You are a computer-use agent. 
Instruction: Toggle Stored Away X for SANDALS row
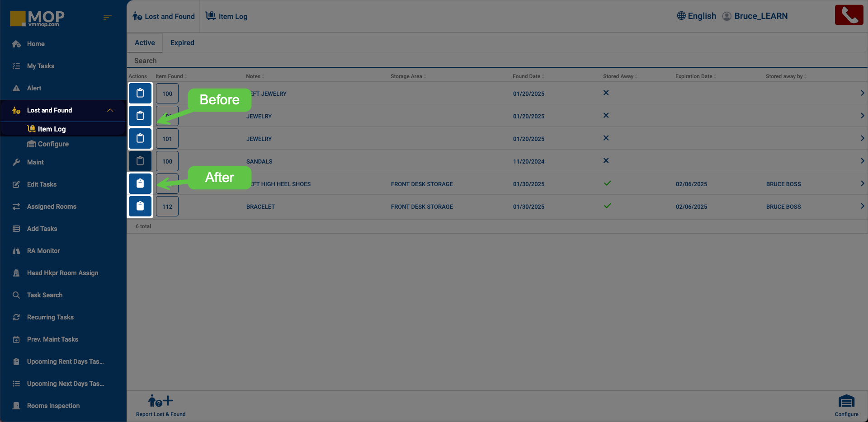[606, 161]
